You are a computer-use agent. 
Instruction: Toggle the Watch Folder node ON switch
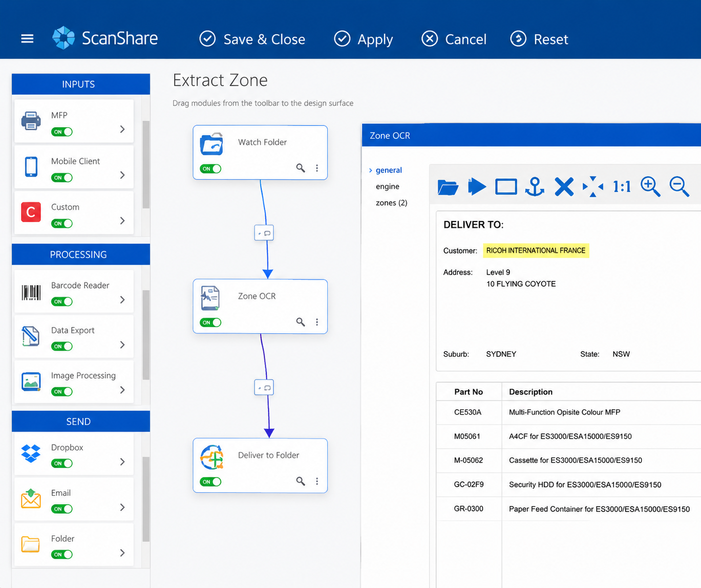point(210,168)
